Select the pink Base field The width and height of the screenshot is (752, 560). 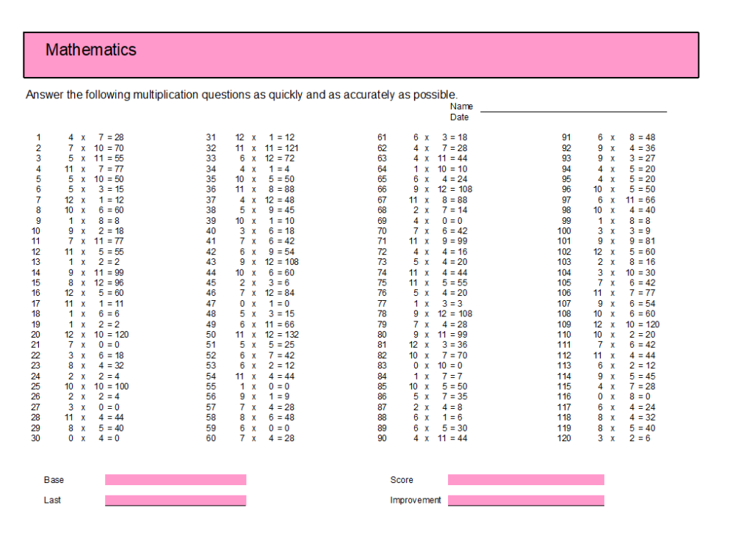pos(176,479)
